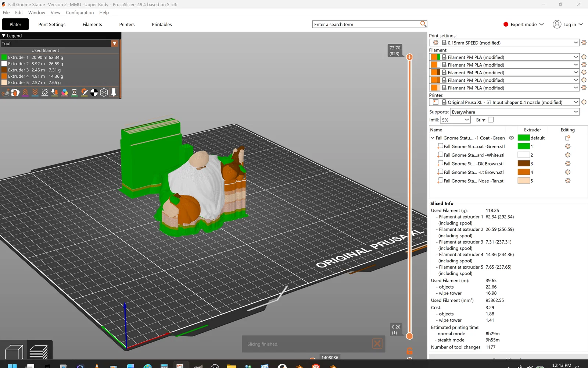588x368 pixels.
Task: Toggle travel moves visibility in legend toolbar
Action: click(6, 92)
